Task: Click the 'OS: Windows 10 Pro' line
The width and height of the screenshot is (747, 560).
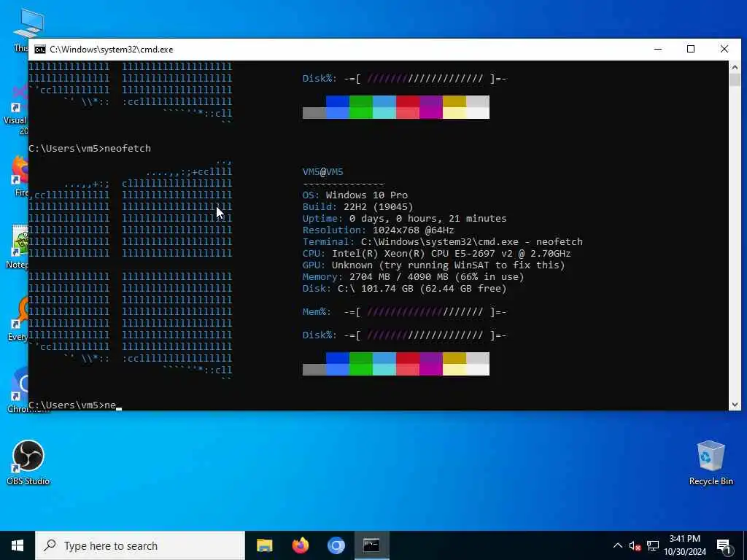Action: [355, 195]
